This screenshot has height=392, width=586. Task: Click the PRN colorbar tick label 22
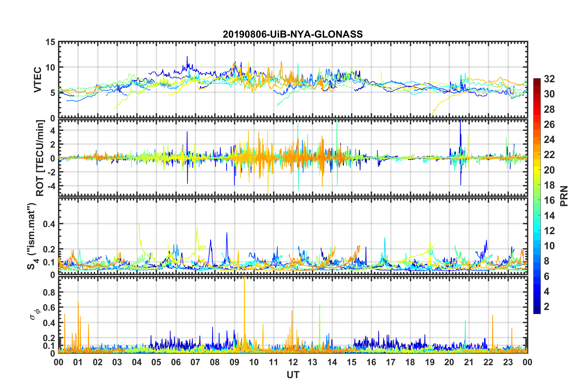(549, 155)
